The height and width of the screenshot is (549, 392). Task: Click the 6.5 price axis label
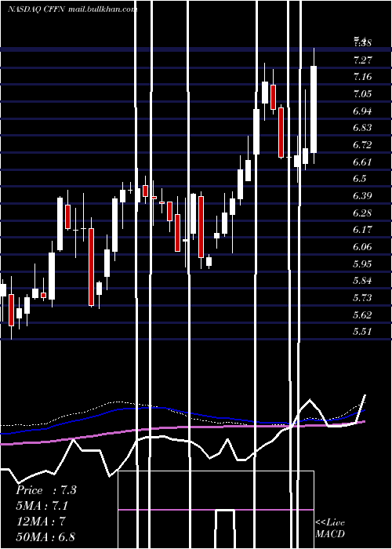(x=360, y=179)
